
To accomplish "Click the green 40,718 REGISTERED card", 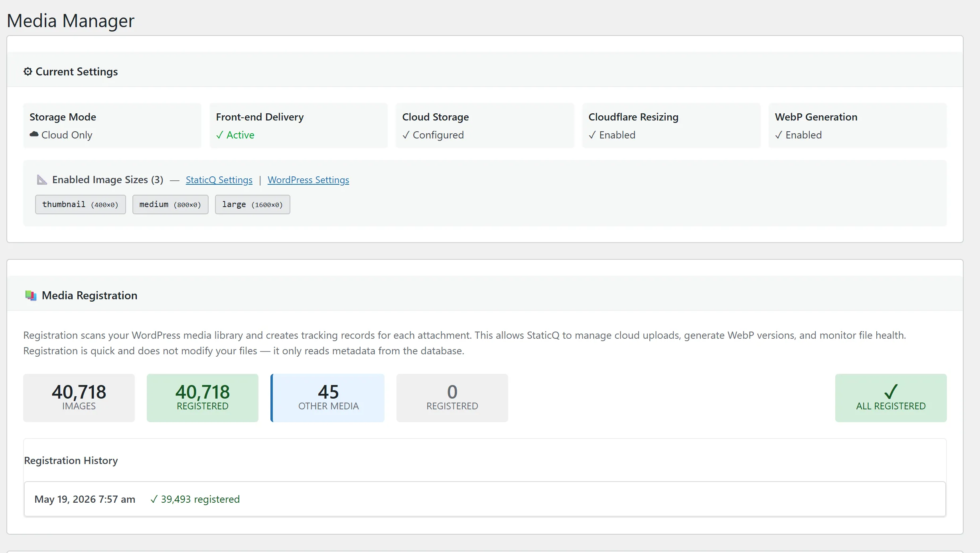I will click(x=203, y=398).
